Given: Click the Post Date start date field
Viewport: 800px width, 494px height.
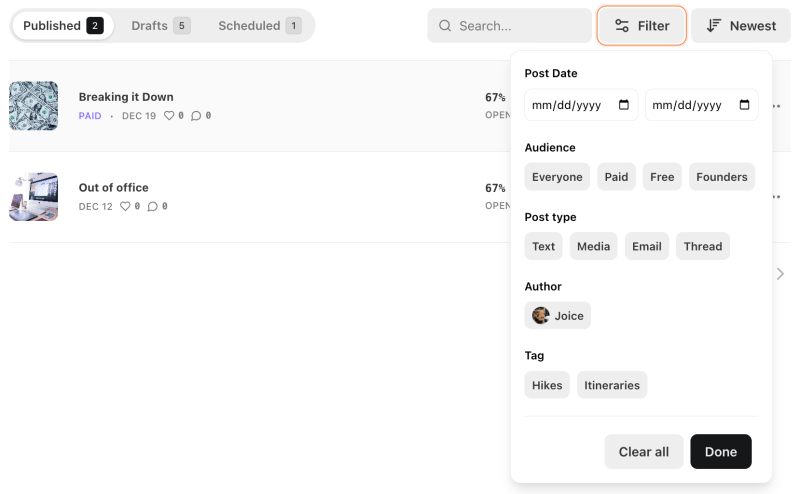Looking at the screenshot, I should (x=581, y=105).
